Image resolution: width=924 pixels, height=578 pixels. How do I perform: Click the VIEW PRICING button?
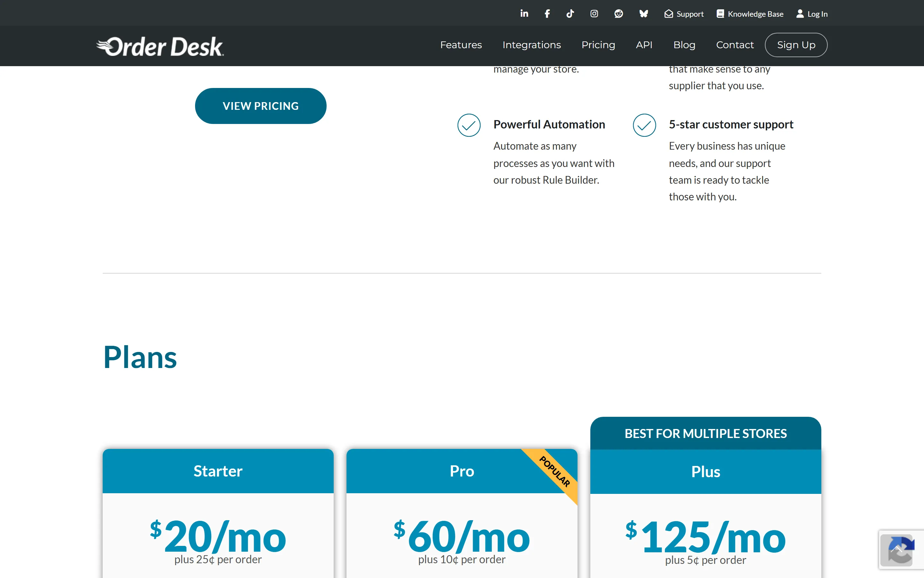tap(261, 106)
